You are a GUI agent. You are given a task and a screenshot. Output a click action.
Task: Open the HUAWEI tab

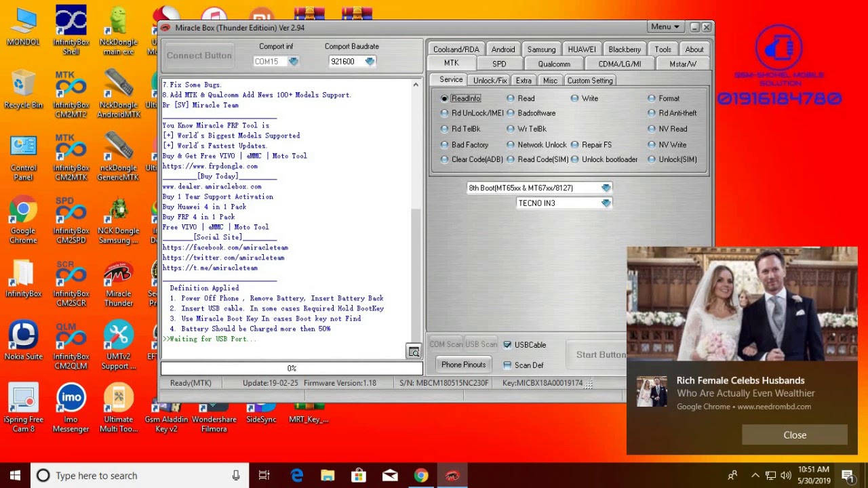(582, 49)
